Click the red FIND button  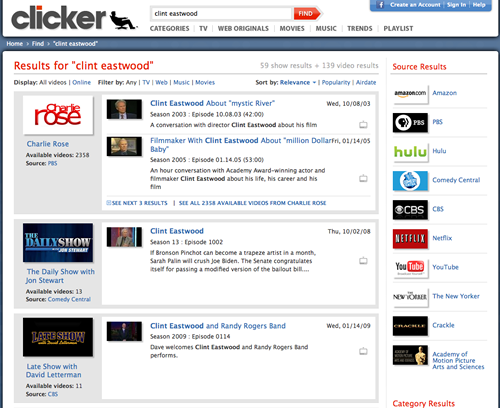(307, 14)
